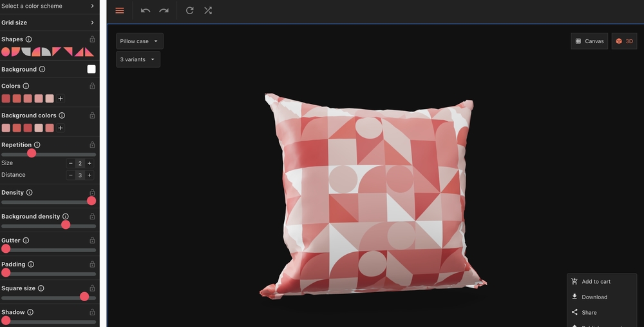This screenshot has height=327, width=644.
Task: Open the hamburger menu icon
Action: click(120, 11)
